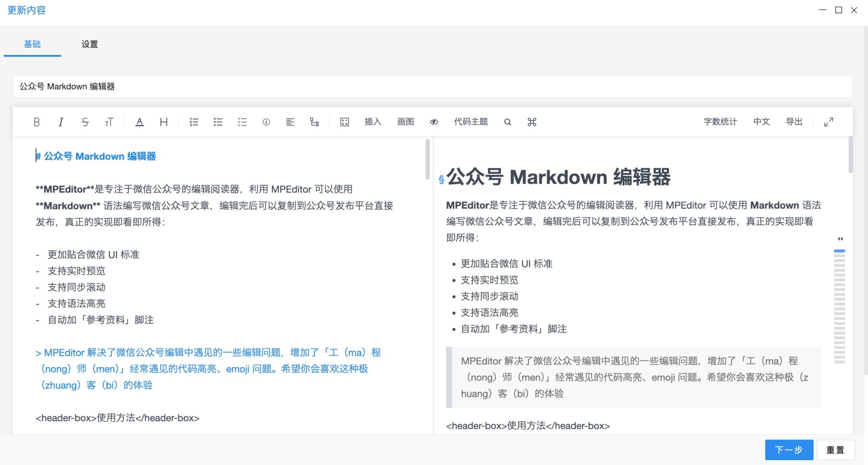The image size is (868, 465).
Task: Open the 导出 export menu
Action: [x=794, y=122]
